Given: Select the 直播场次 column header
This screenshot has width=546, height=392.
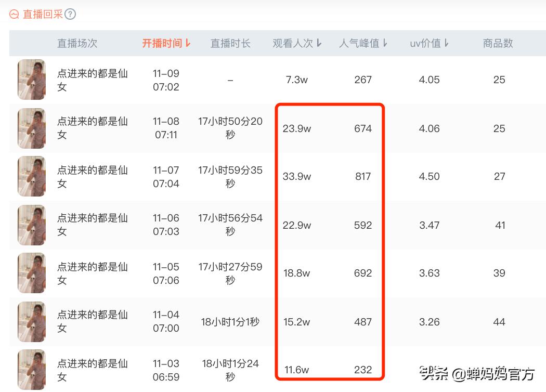Looking at the screenshot, I should (77, 44).
